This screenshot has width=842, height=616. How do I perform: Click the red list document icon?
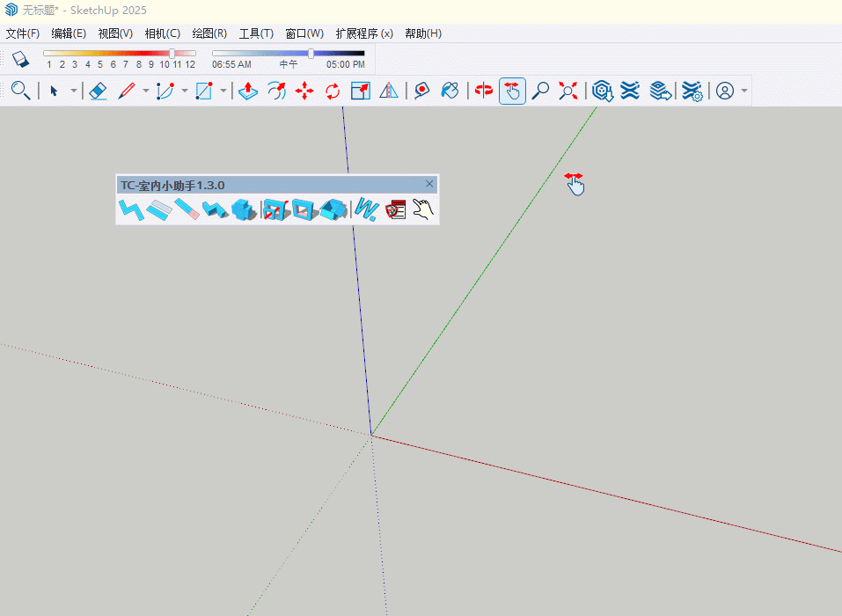tap(395, 209)
